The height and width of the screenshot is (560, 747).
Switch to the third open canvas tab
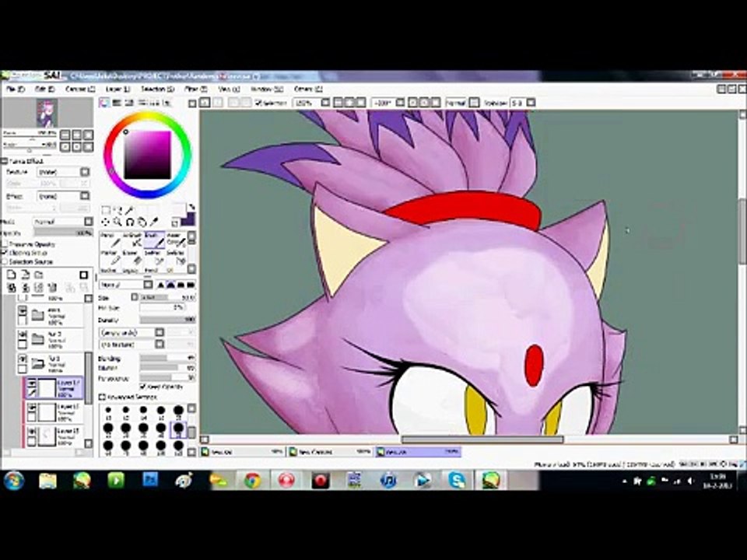tap(419, 452)
